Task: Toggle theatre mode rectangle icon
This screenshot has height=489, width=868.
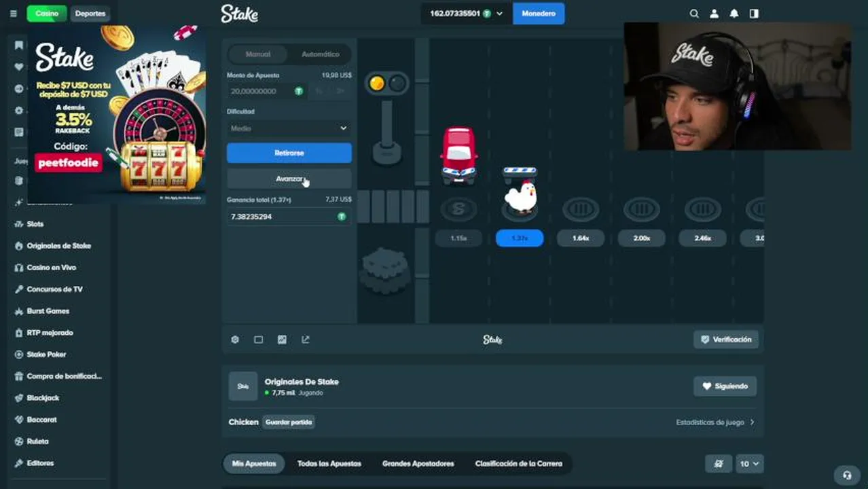Action: tap(258, 340)
